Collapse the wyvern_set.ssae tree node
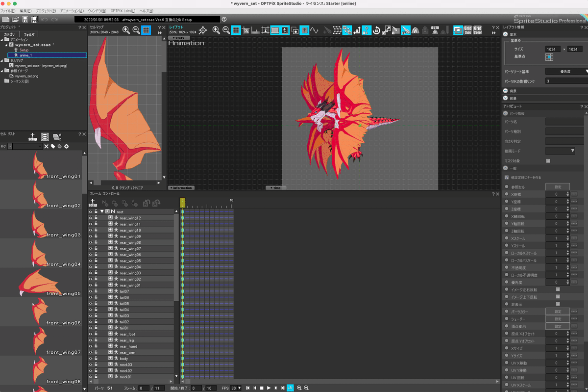 6,45
